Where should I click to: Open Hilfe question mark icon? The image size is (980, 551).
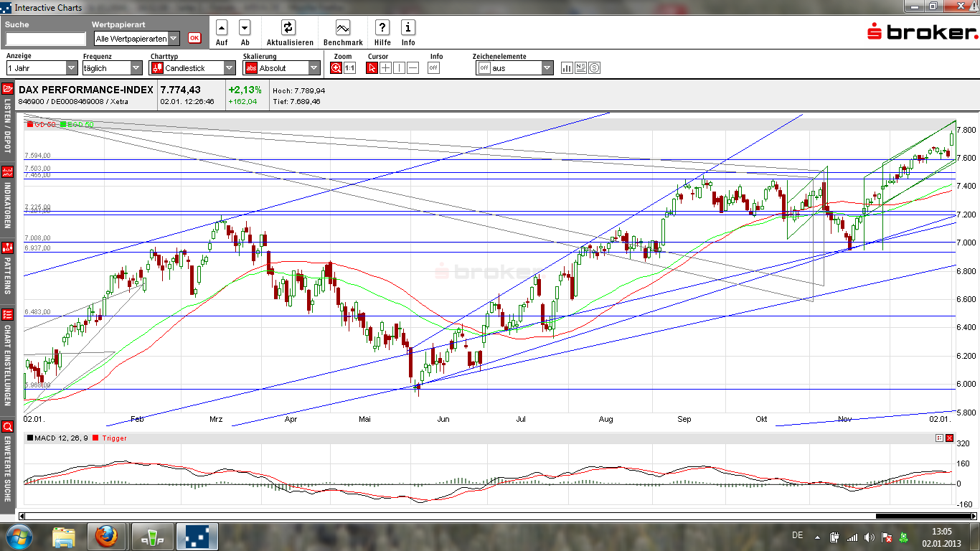click(382, 28)
